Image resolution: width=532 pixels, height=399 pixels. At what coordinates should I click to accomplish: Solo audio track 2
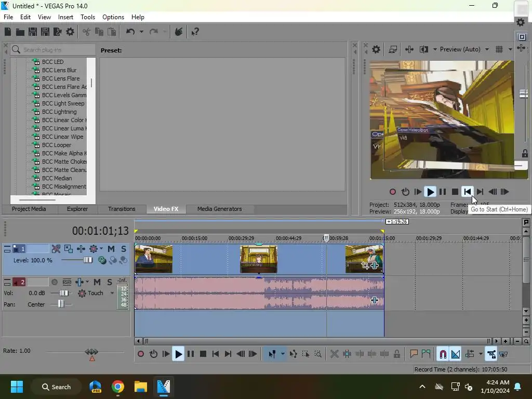[110, 282]
